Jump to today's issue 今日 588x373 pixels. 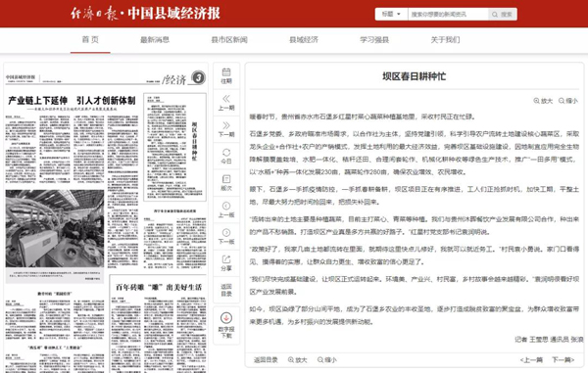coord(226,157)
